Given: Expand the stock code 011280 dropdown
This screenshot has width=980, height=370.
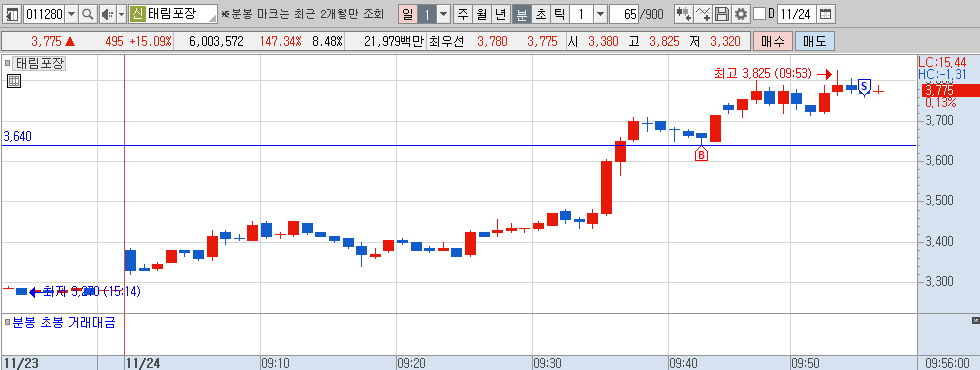Looking at the screenshot, I should tap(72, 14).
